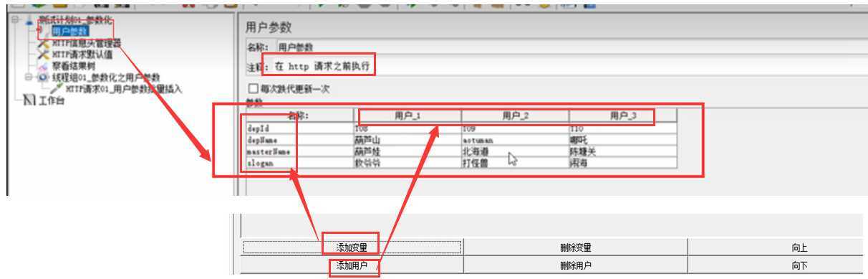868x279 pixels.
Task: Click the 删除用户 button
Action: coord(575,265)
